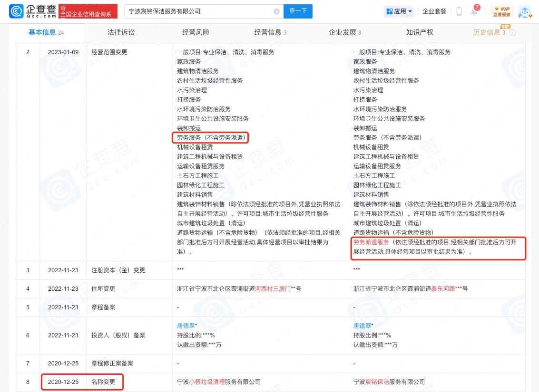Switch to the 基本信息 tab
This screenshot has width=539, height=392.
[x=46, y=33]
